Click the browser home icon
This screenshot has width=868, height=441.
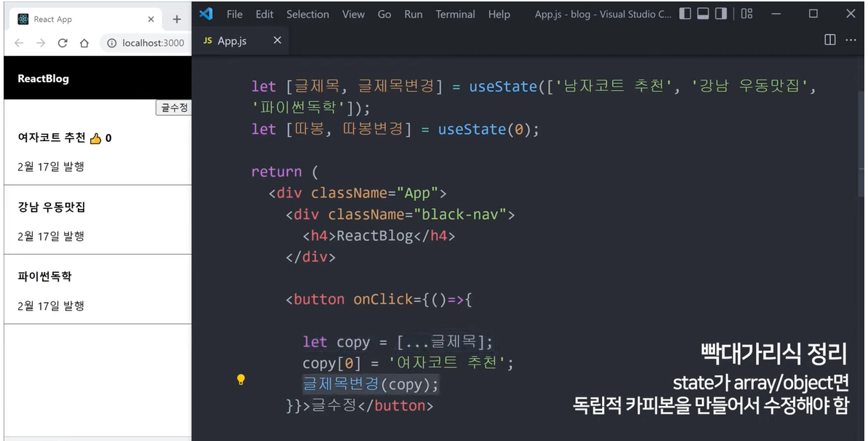[x=84, y=43]
